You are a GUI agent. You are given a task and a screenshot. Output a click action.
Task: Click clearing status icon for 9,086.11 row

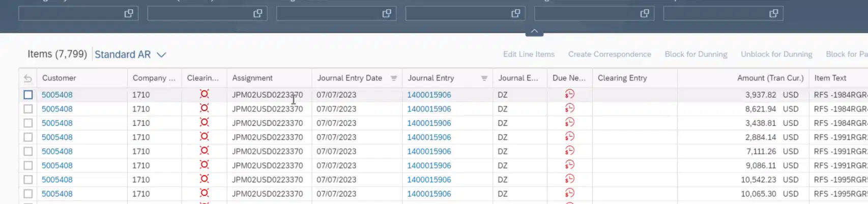204,165
